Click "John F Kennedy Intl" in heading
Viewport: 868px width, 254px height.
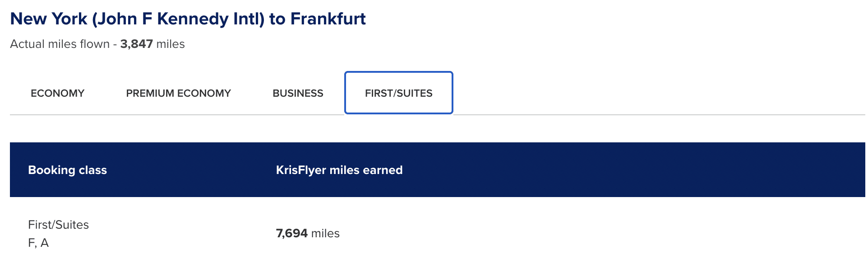[178, 19]
